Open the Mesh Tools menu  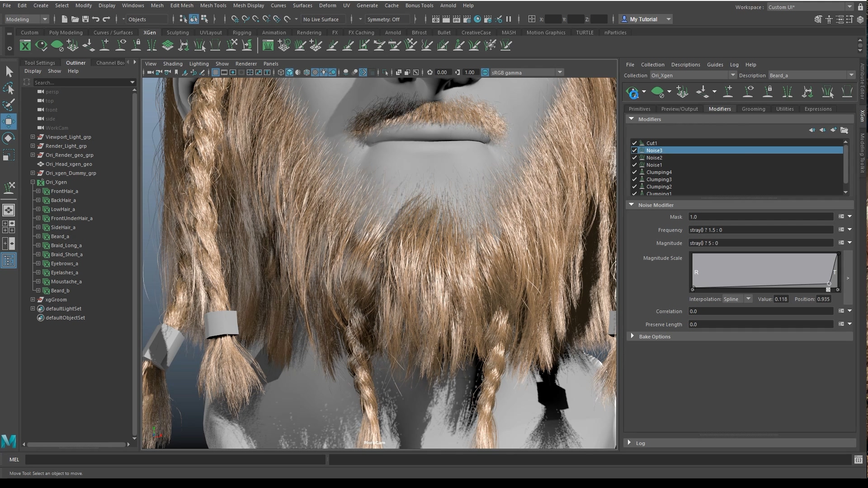point(213,5)
